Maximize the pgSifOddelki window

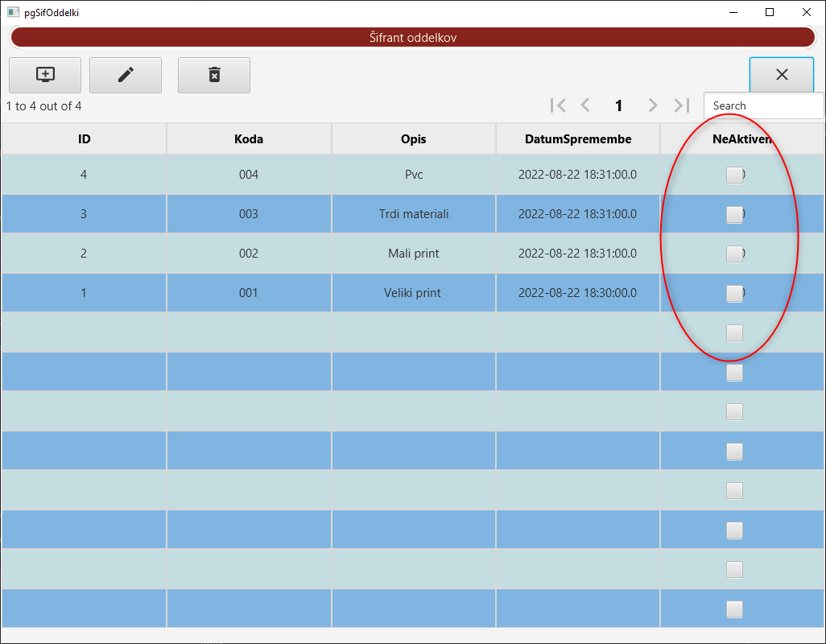pos(770,12)
